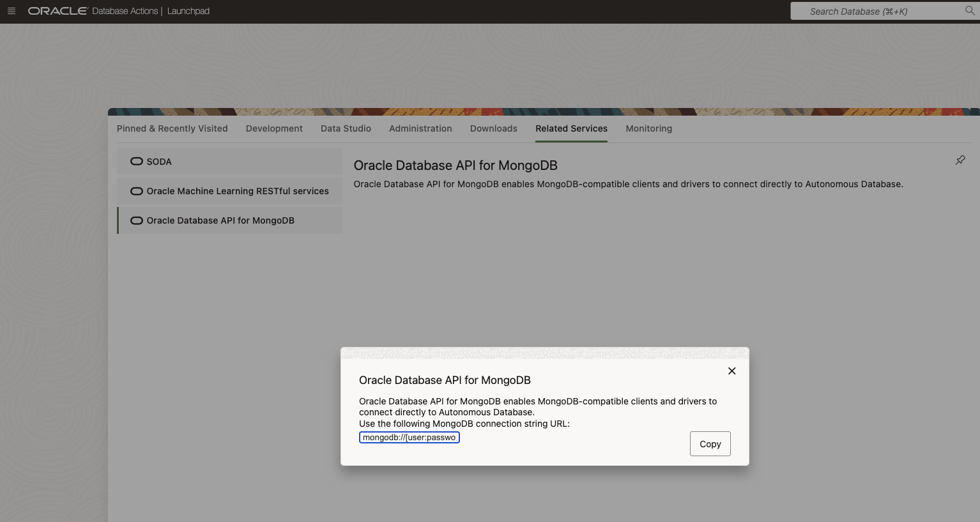Select the mongodb connection string text field
This screenshot has width=980, height=522.
point(409,437)
